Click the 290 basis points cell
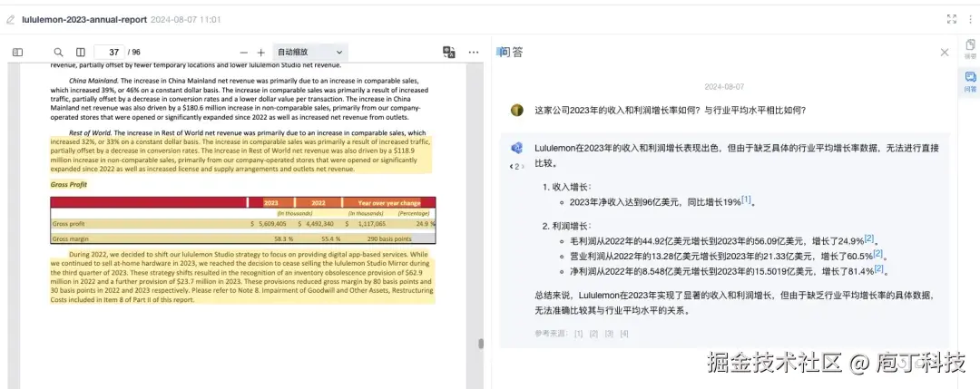The image size is (980, 389). (x=388, y=238)
